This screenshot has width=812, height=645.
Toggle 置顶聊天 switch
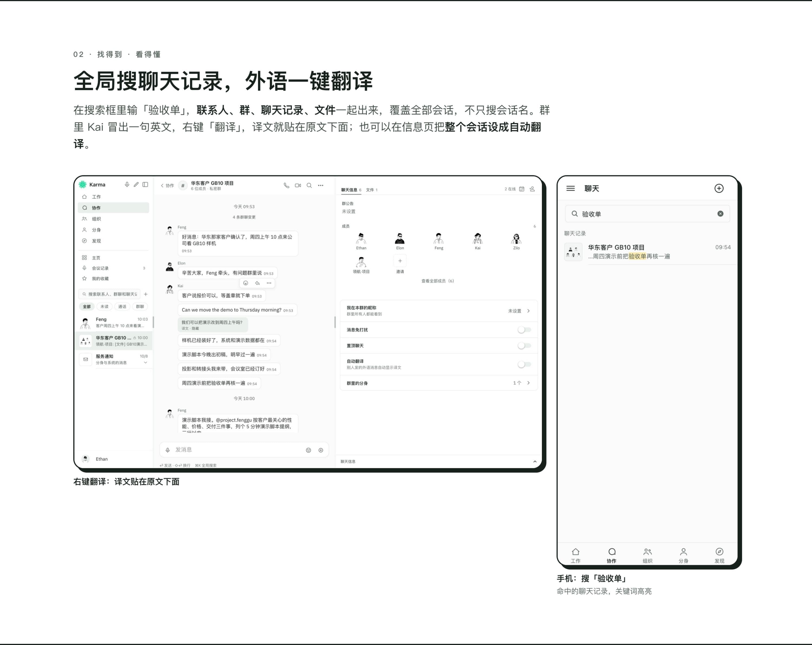(x=524, y=346)
